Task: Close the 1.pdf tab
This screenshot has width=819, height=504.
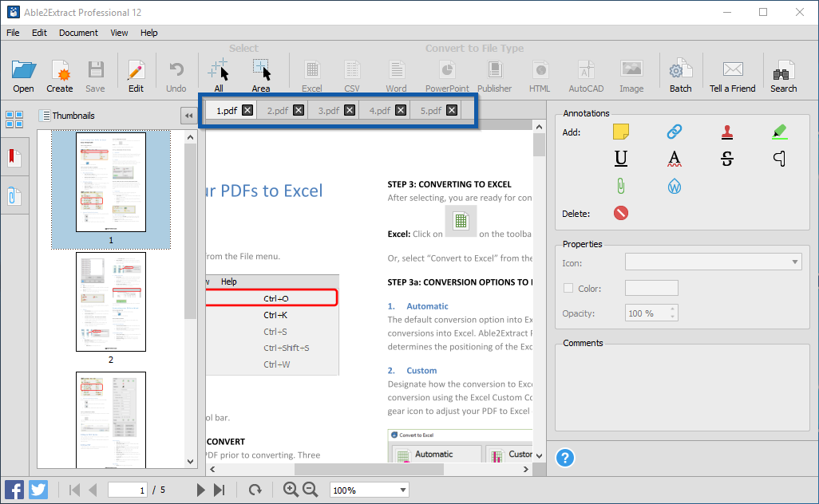Action: point(247,110)
